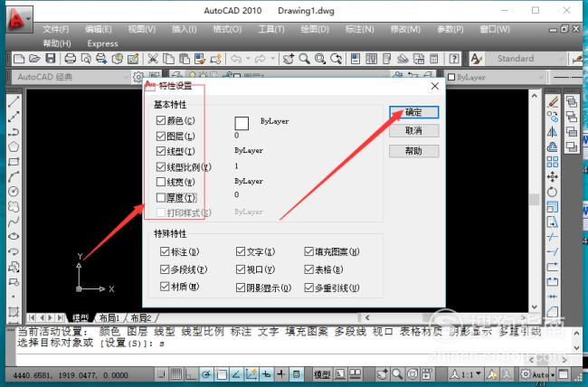Click the Undo arrow icon
This screenshot has width=588, height=387.
(x=236, y=59)
